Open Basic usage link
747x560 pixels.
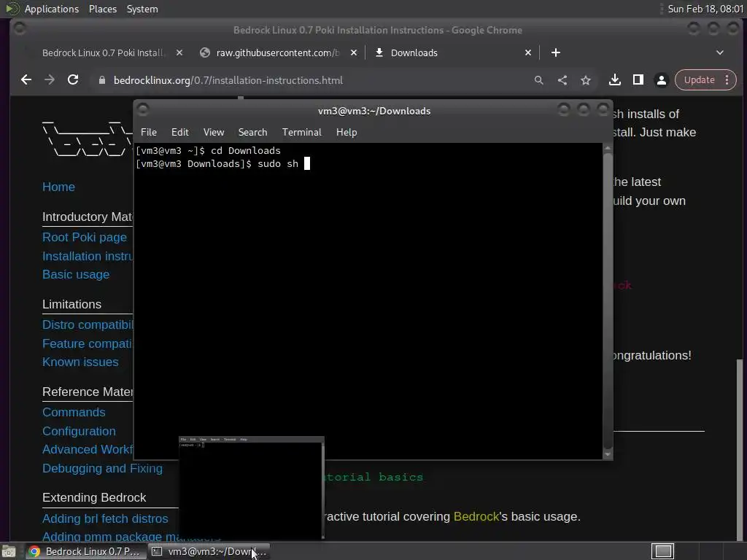tap(76, 275)
